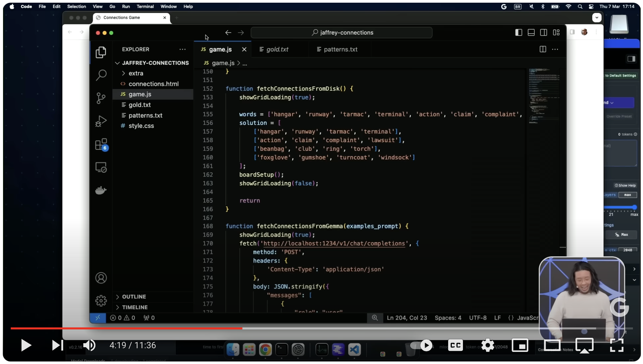Expand the extra folder
643x364 pixels.
pos(136,73)
